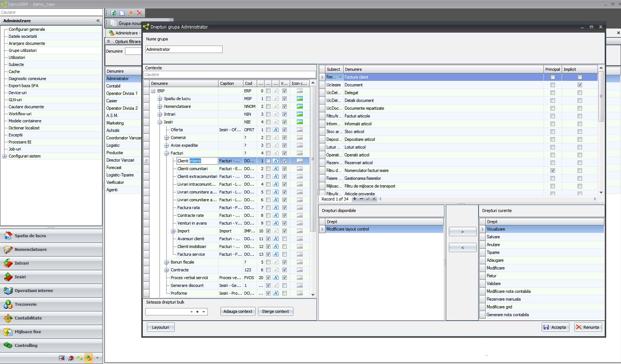The width and height of the screenshot is (621, 364).
Task: Toggle the V checkbox on the ERP row
Action: 285,91
